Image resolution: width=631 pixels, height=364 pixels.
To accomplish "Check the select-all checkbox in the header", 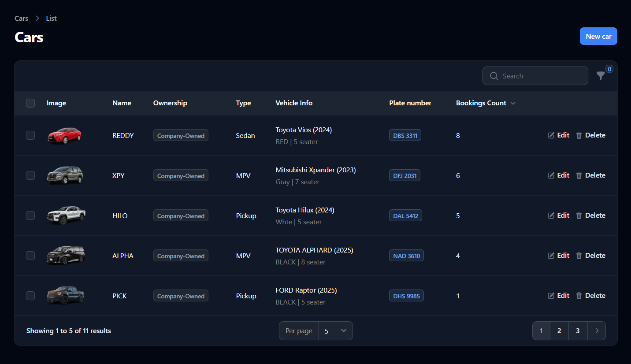I will [30, 103].
